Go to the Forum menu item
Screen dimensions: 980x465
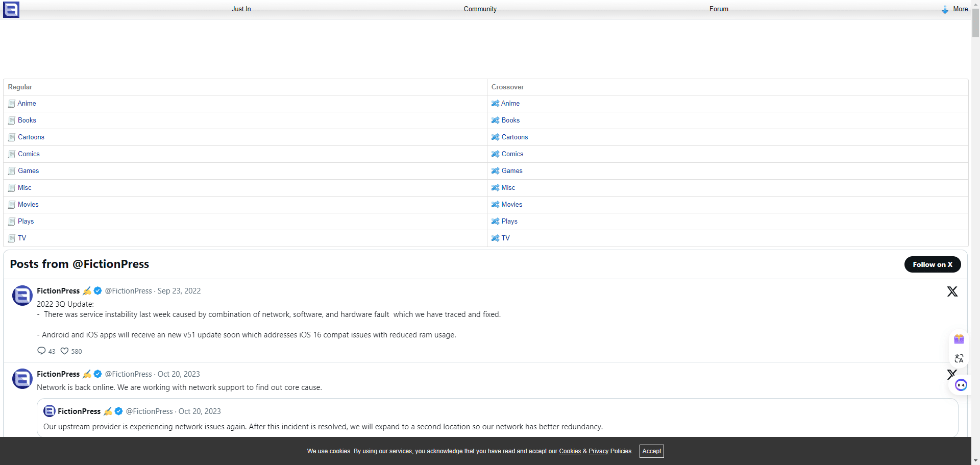pyautogui.click(x=718, y=9)
